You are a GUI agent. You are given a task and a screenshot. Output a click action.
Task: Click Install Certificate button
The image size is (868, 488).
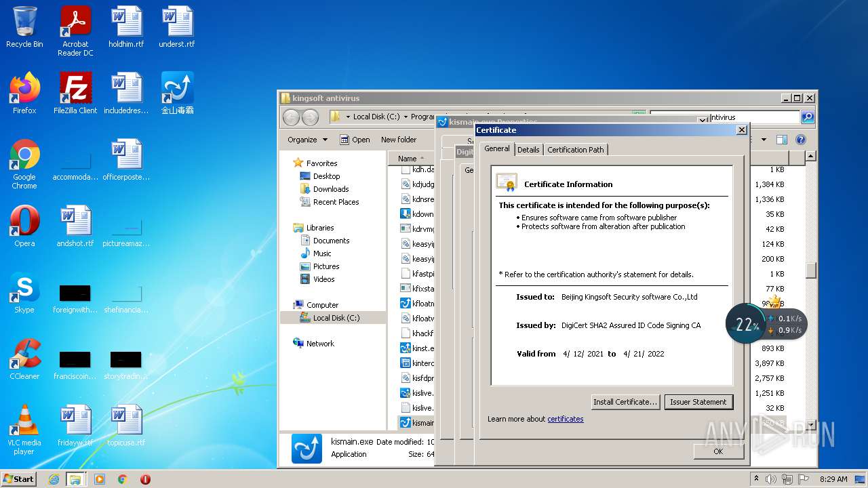click(625, 402)
